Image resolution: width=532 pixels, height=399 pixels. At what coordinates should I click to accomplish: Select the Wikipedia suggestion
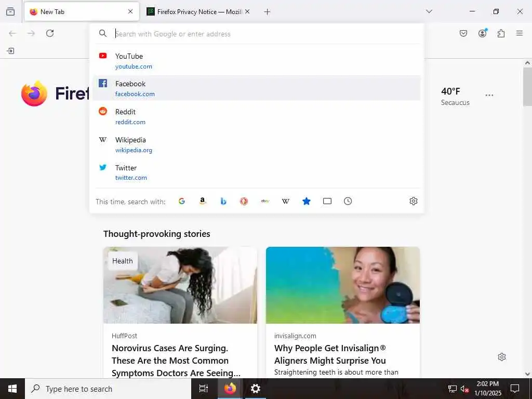tap(257, 144)
